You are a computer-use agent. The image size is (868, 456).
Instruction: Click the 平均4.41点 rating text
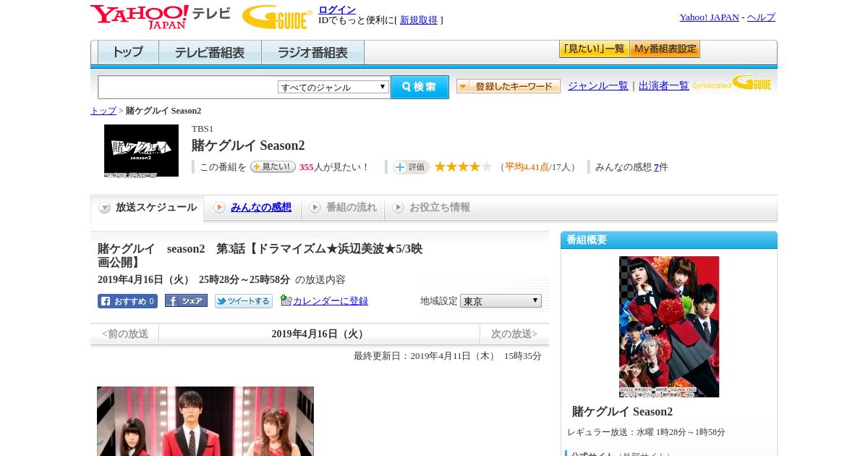(x=527, y=167)
